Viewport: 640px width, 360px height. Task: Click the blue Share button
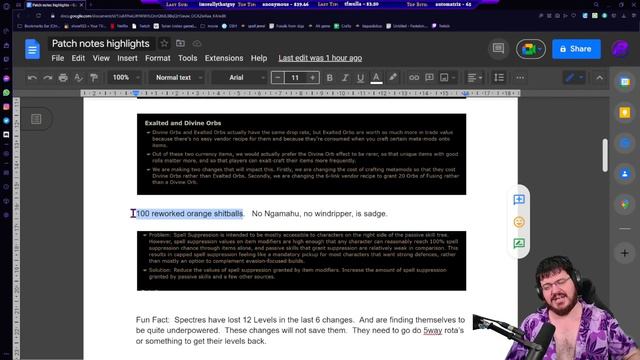576,49
